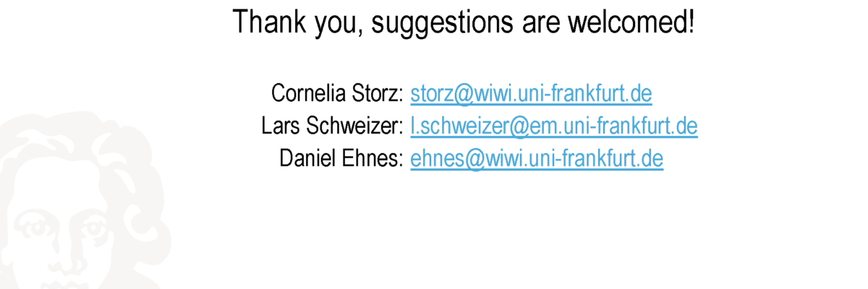The image size is (868, 289).
Task: Select the word "Thank" in the heading
Action: (269, 23)
